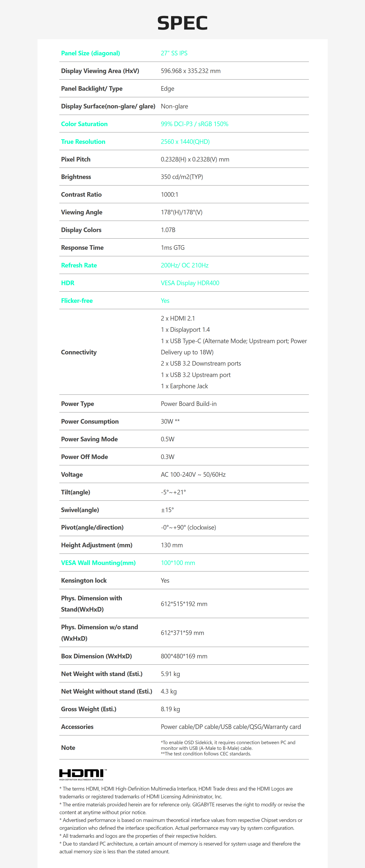Click the Refresh Rate label
This screenshot has width=365, height=868.
pyautogui.click(x=79, y=265)
